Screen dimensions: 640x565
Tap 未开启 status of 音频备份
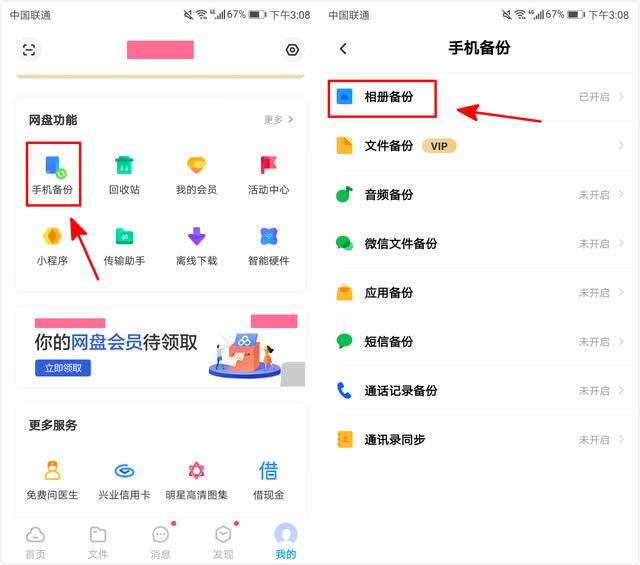594,195
